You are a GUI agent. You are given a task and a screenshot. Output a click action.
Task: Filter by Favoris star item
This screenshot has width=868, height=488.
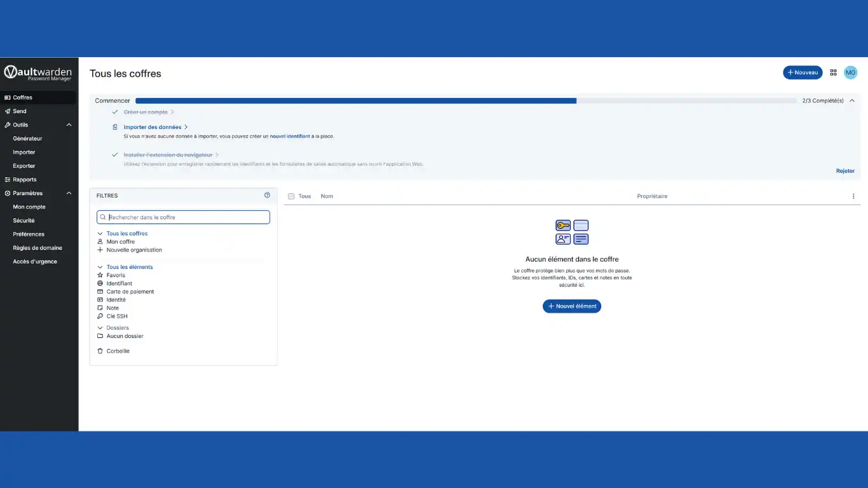coord(116,275)
